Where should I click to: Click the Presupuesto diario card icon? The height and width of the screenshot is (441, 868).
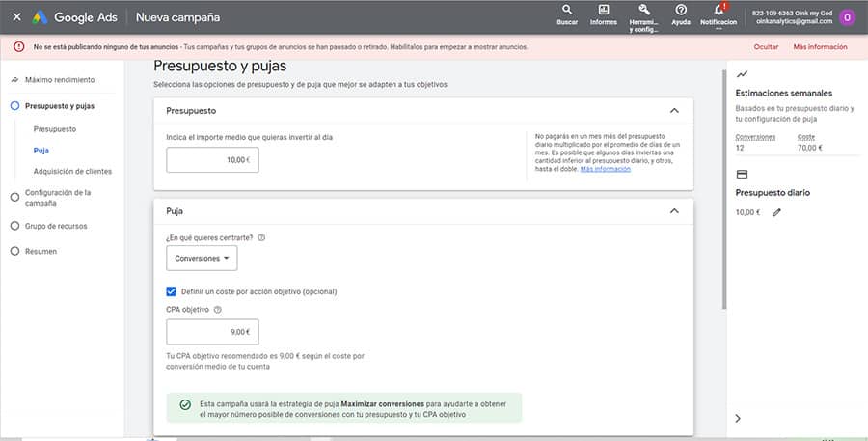tap(742, 174)
